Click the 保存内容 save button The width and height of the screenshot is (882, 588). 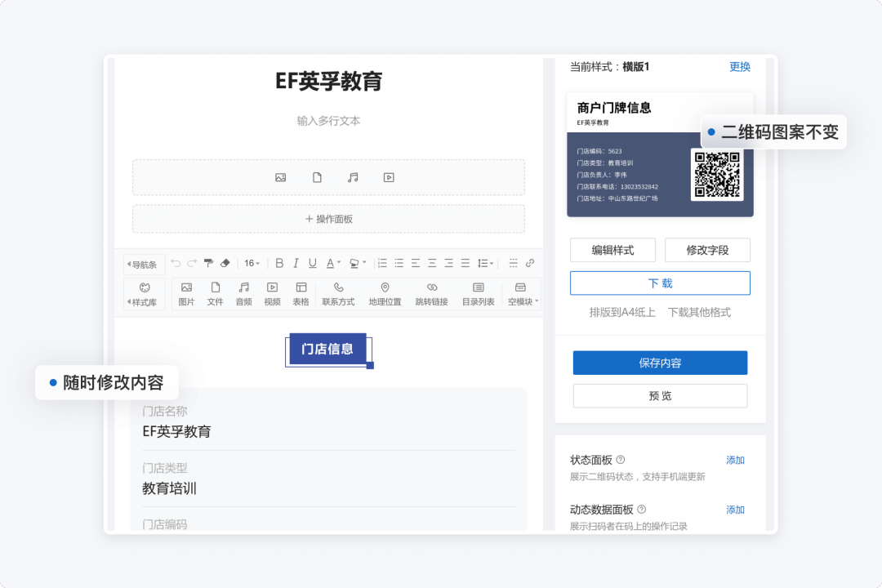tap(660, 363)
